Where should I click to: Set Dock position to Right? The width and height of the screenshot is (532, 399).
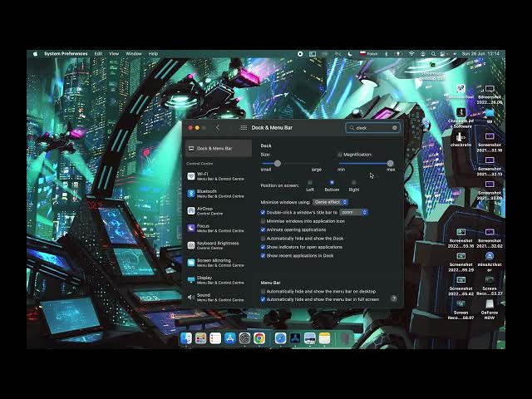tap(354, 183)
